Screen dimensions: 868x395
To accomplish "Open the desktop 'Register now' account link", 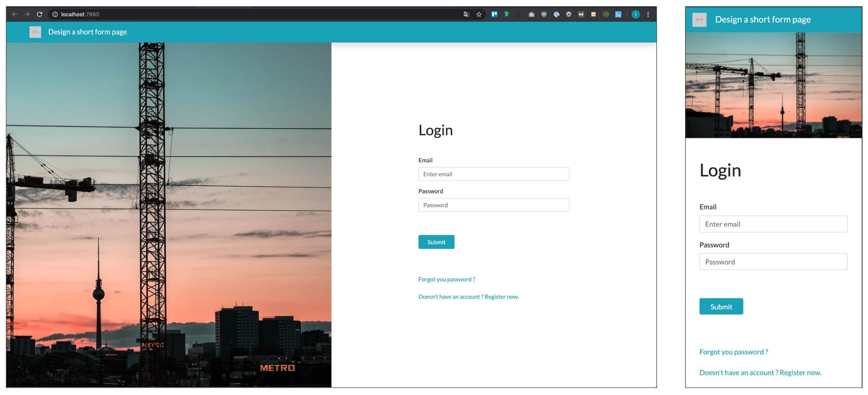I will 501,297.
